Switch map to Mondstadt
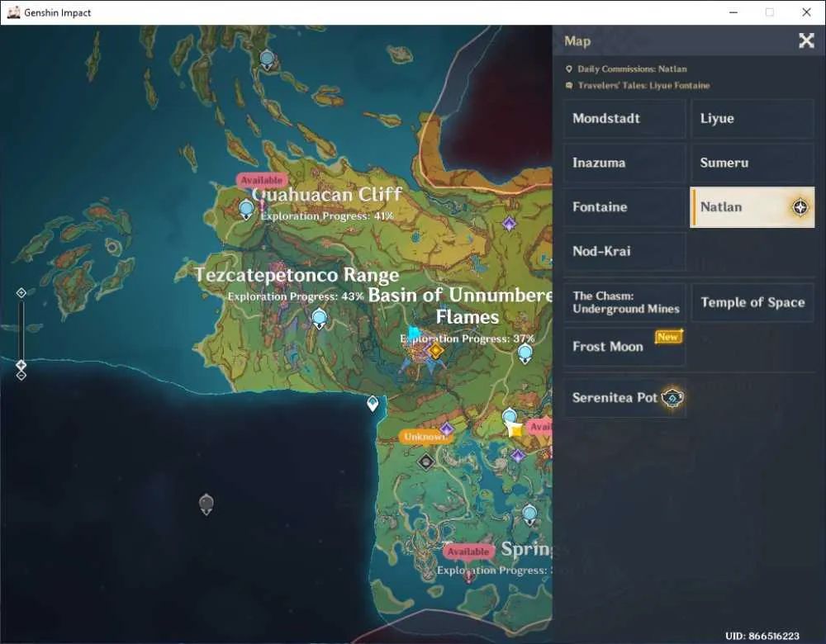 (x=624, y=118)
